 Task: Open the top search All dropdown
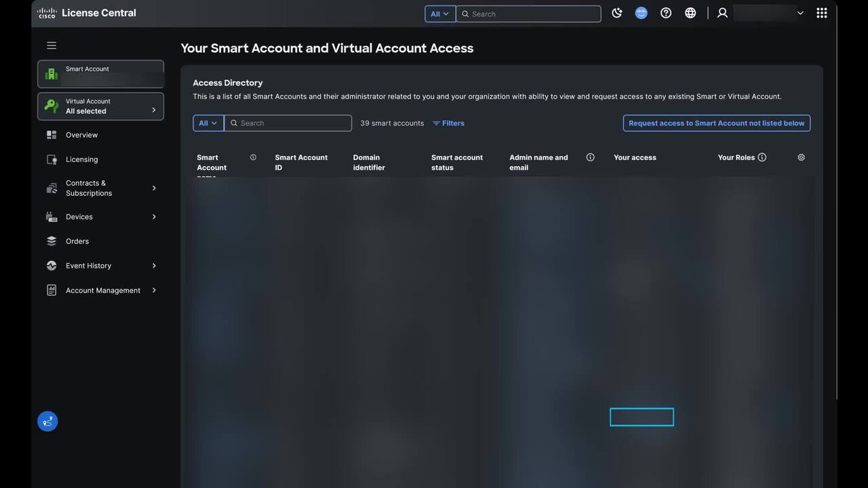click(x=439, y=14)
